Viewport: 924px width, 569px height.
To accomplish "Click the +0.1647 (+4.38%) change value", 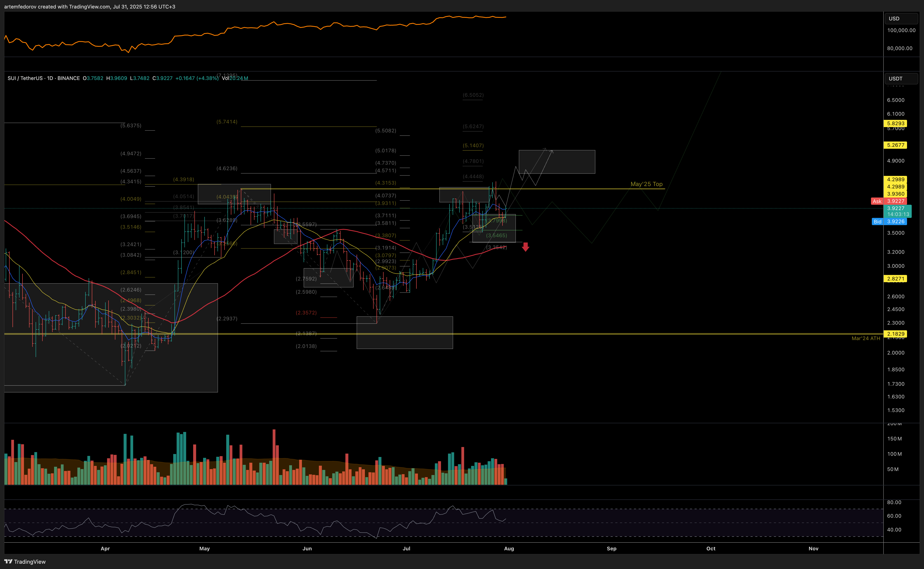I will (x=197, y=78).
